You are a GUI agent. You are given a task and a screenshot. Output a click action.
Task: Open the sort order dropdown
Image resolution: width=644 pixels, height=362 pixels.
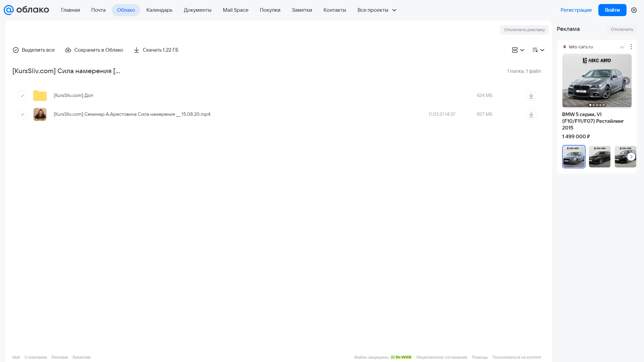538,50
